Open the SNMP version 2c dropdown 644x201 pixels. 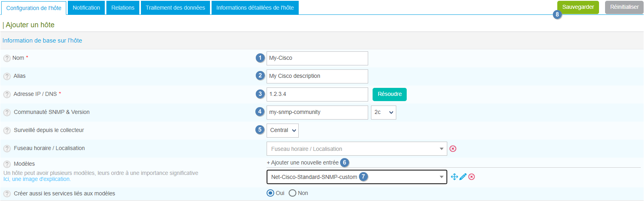pos(383,112)
